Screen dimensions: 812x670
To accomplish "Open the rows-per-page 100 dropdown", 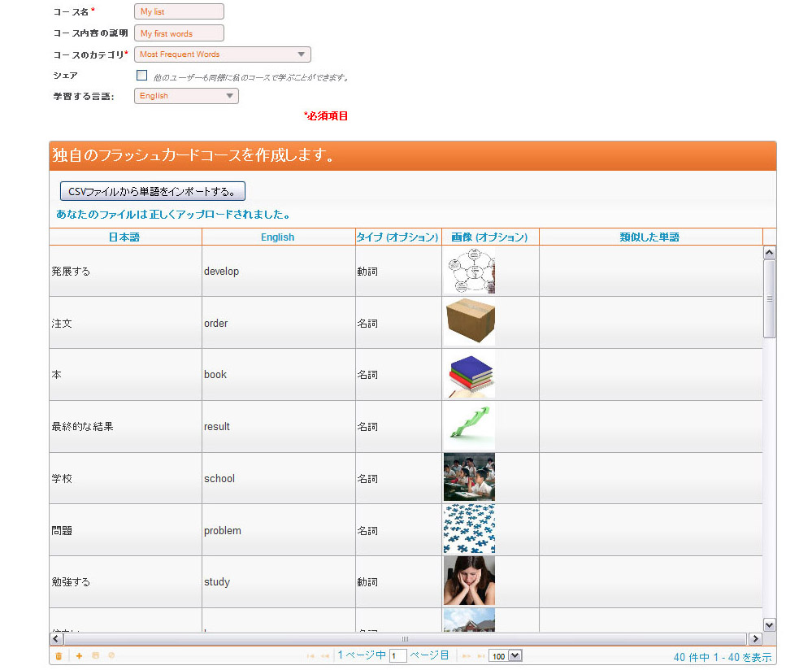I will coord(505,656).
